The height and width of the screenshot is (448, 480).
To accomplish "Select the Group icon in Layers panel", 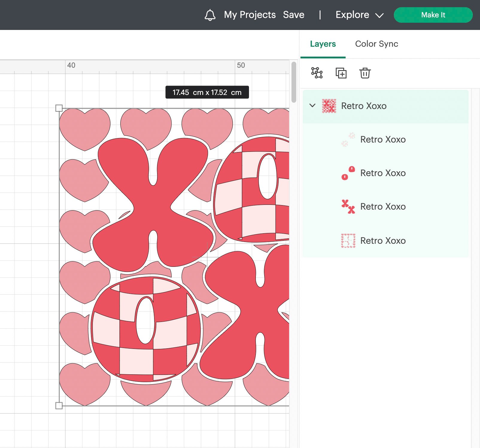I will tap(316, 73).
